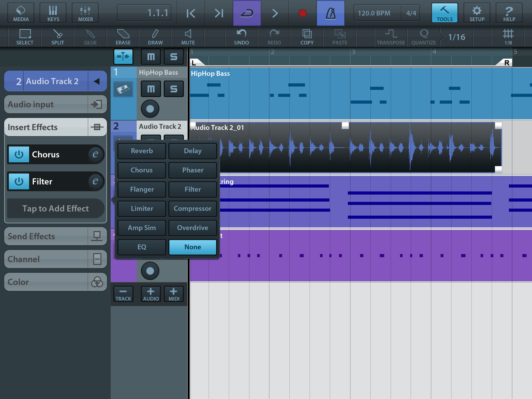Expand the Audio input section

[56, 104]
